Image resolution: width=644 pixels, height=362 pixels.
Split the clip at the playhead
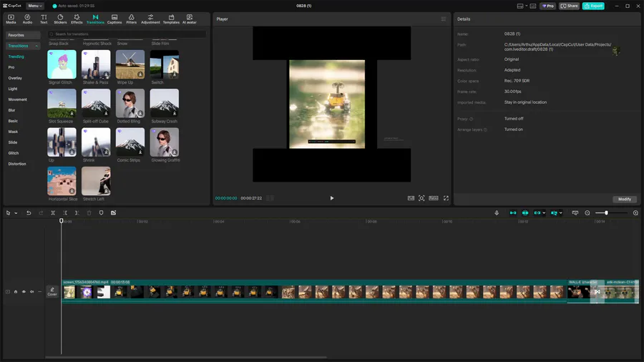[x=53, y=212]
